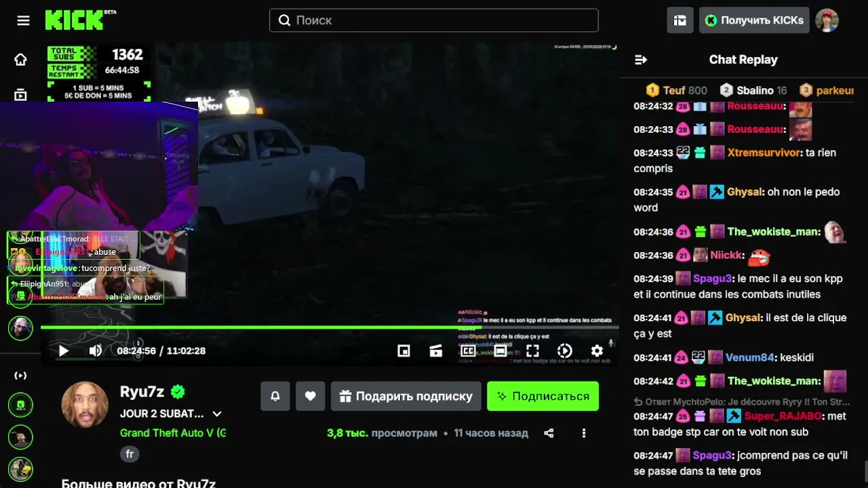The image size is (868, 488).
Task: Open the Browse icon in the sidebar
Action: pyautogui.click(x=20, y=95)
